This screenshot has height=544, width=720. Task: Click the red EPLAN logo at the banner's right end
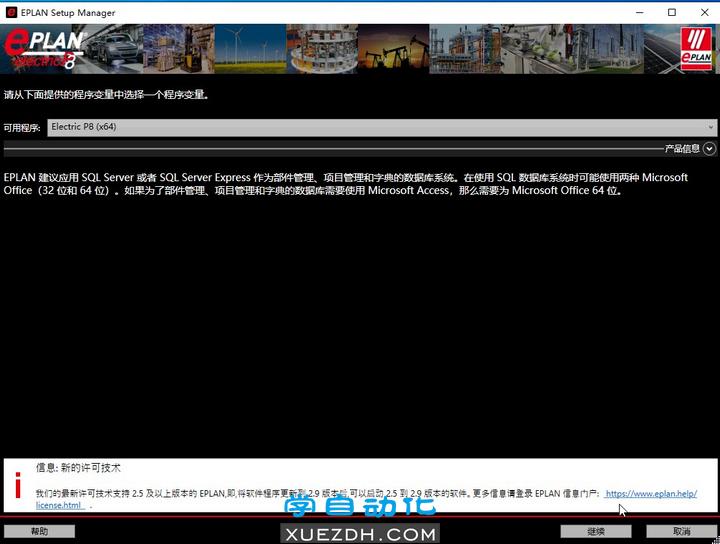pos(696,49)
